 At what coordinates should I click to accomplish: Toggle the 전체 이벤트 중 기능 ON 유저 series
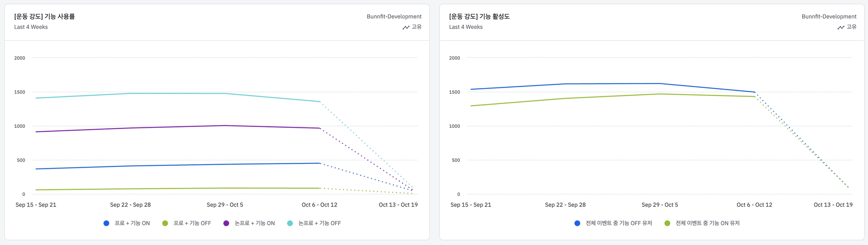click(x=707, y=223)
